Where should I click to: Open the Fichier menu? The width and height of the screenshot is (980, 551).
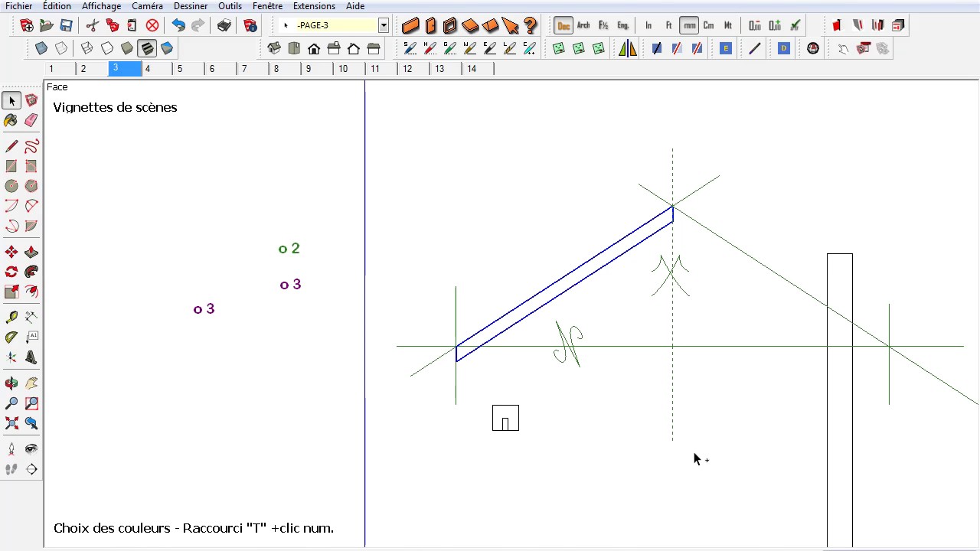[x=19, y=6]
